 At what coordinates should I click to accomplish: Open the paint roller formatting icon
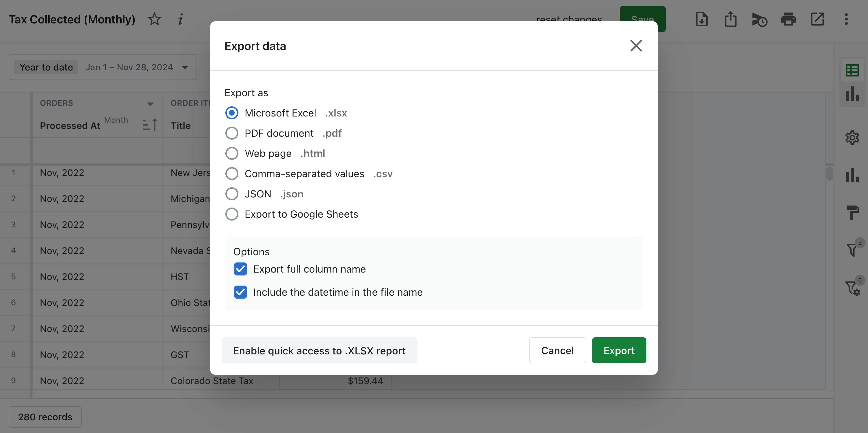[x=852, y=212]
